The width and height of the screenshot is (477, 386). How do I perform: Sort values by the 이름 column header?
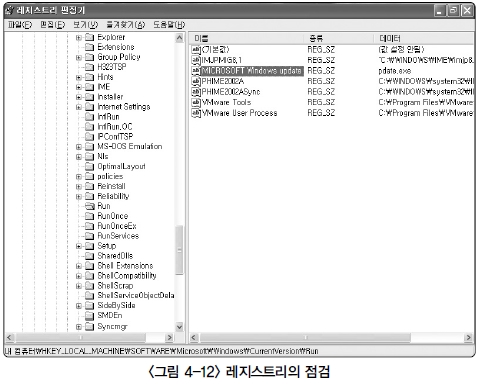pyautogui.click(x=247, y=38)
